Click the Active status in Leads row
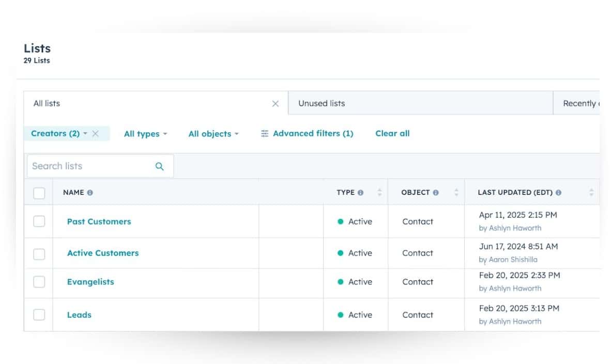Viewport: 611px width, 364px height. pyautogui.click(x=355, y=314)
